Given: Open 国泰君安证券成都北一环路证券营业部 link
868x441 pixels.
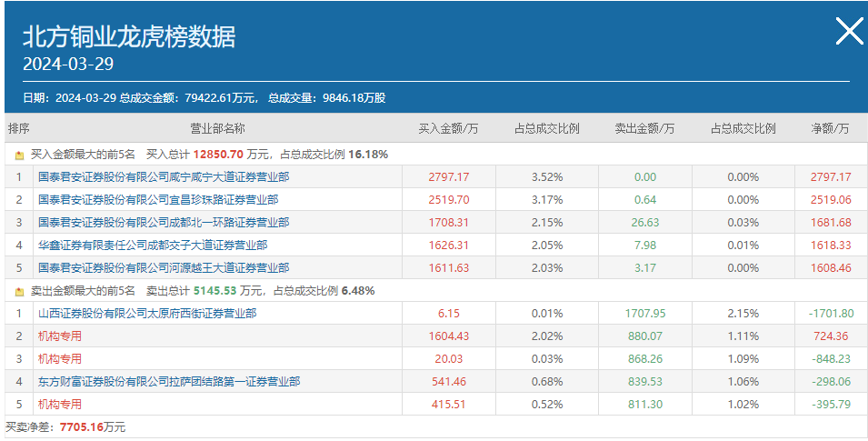Looking at the screenshot, I should 164,223.
